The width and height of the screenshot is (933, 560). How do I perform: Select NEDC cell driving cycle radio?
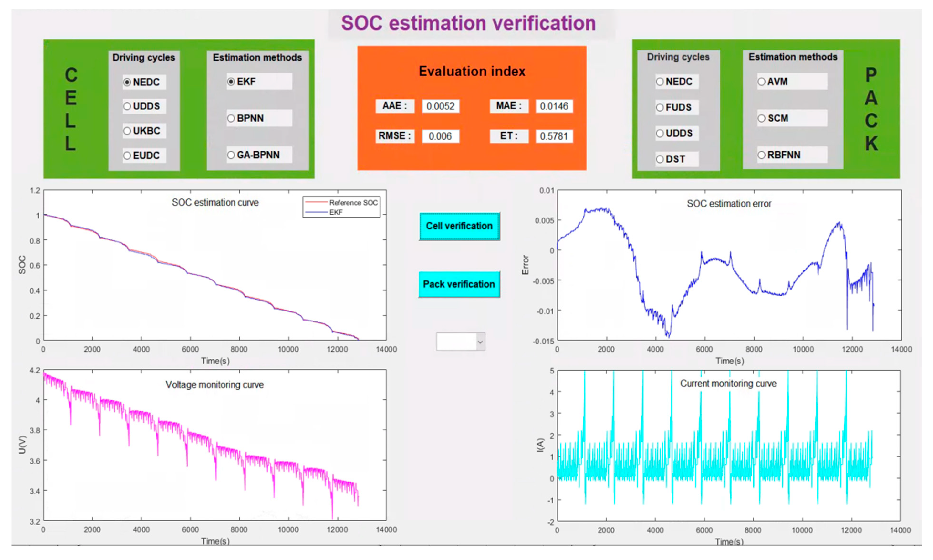point(127,82)
